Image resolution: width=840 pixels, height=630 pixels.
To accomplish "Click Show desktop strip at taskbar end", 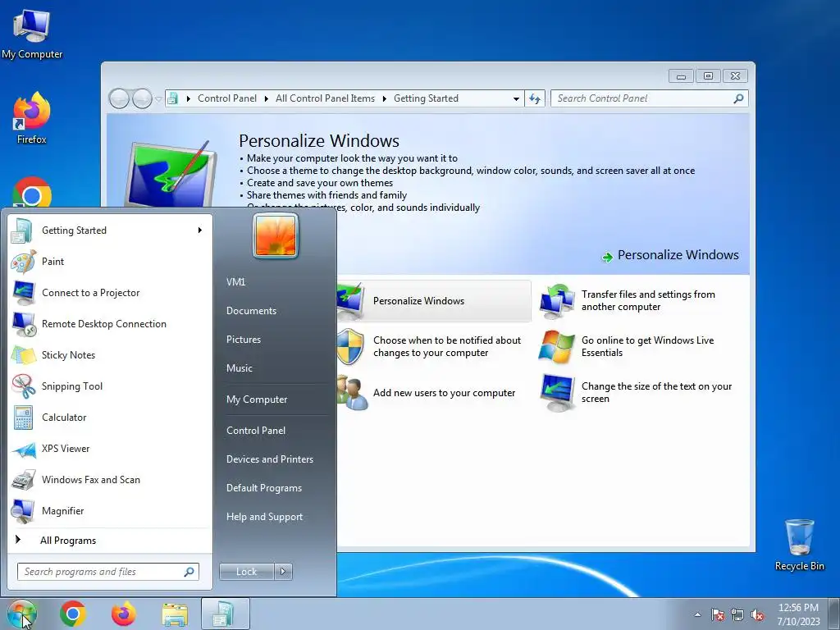I will tap(834, 614).
